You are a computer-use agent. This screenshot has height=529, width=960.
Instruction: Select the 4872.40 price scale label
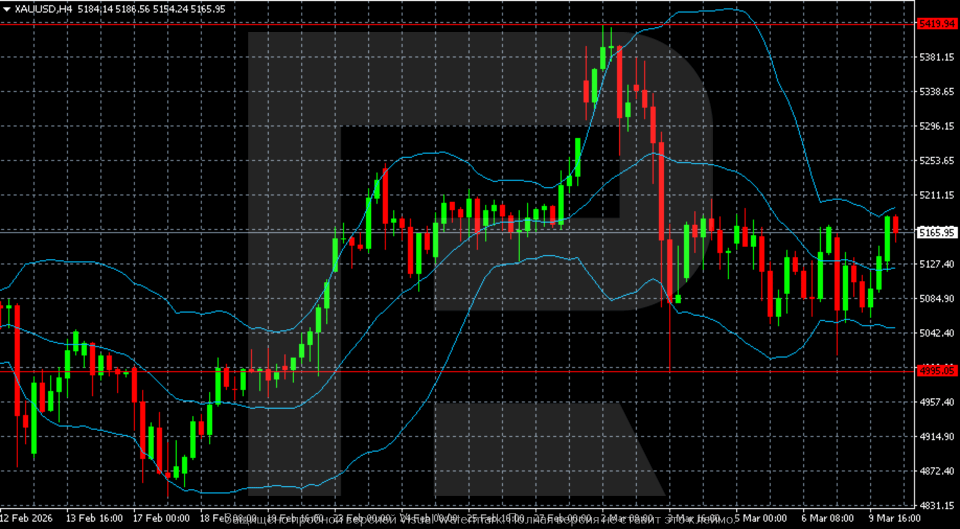coord(936,471)
